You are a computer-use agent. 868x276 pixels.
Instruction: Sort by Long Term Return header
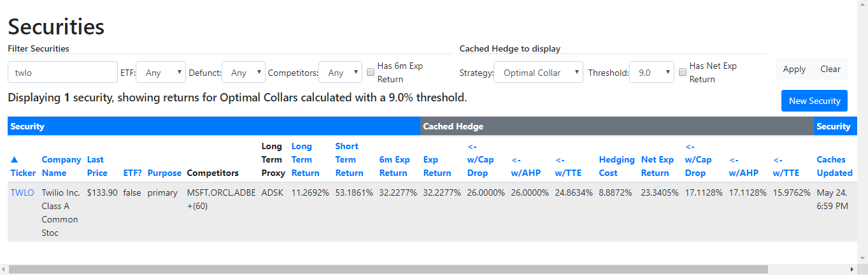(x=304, y=159)
